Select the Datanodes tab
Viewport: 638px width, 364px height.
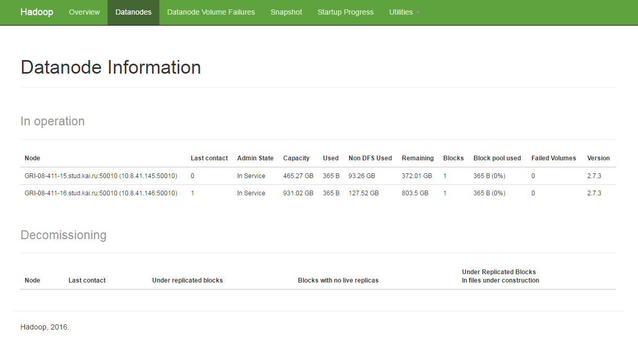133,12
